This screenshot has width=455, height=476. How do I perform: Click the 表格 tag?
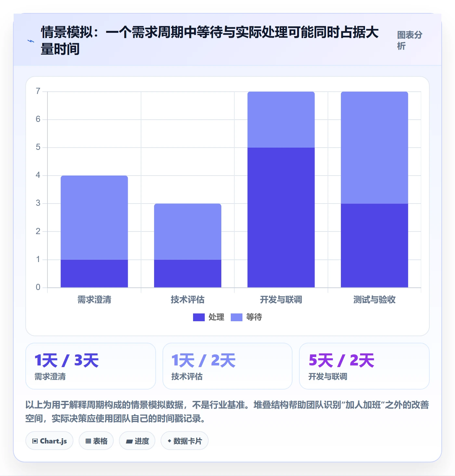tap(96, 441)
